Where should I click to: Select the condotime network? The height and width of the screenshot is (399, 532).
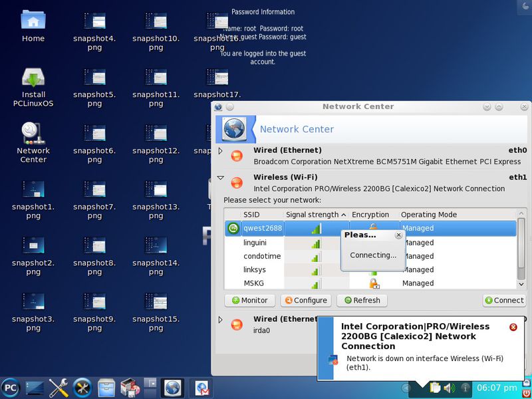[262, 256]
